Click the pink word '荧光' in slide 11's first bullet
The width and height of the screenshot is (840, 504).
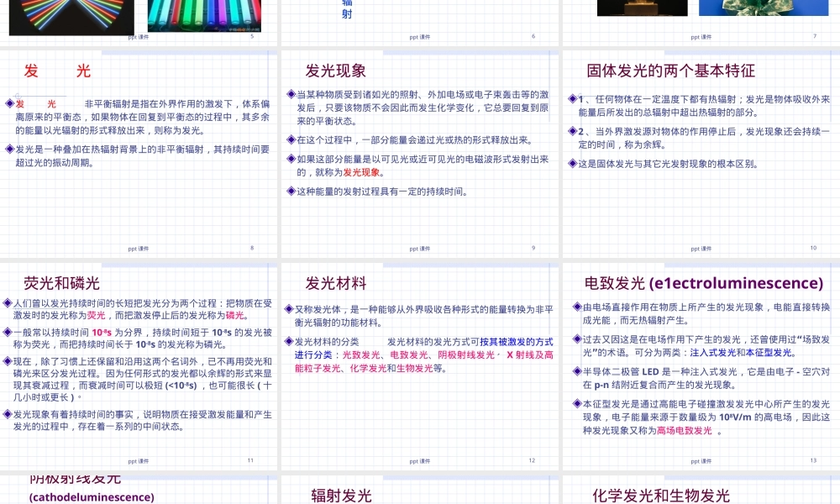tap(96, 316)
